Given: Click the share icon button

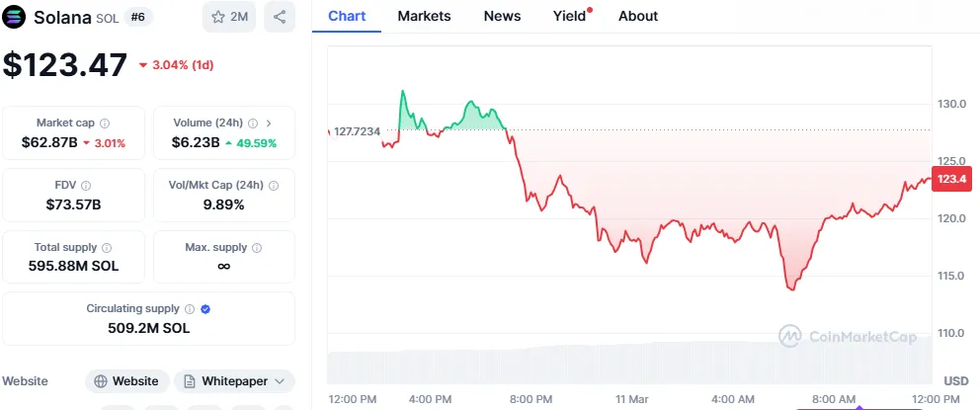Looking at the screenshot, I should click(280, 17).
